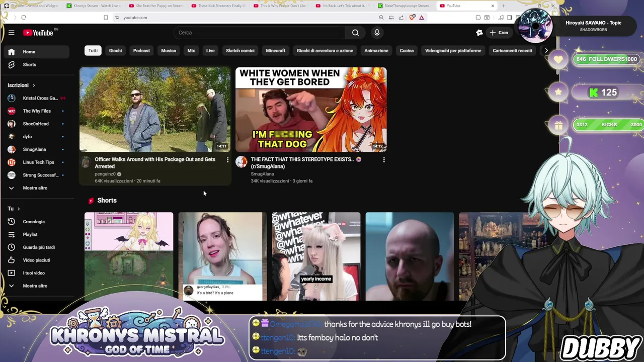Expand Mostra altro under subscriptions
The height and width of the screenshot is (362, 644).
[x=36, y=188]
